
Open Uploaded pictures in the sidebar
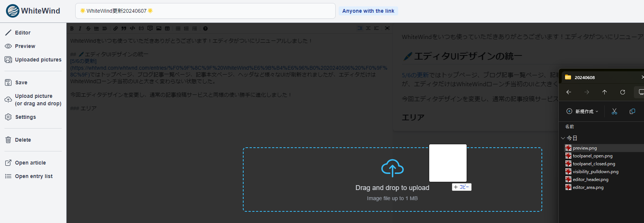pos(38,60)
